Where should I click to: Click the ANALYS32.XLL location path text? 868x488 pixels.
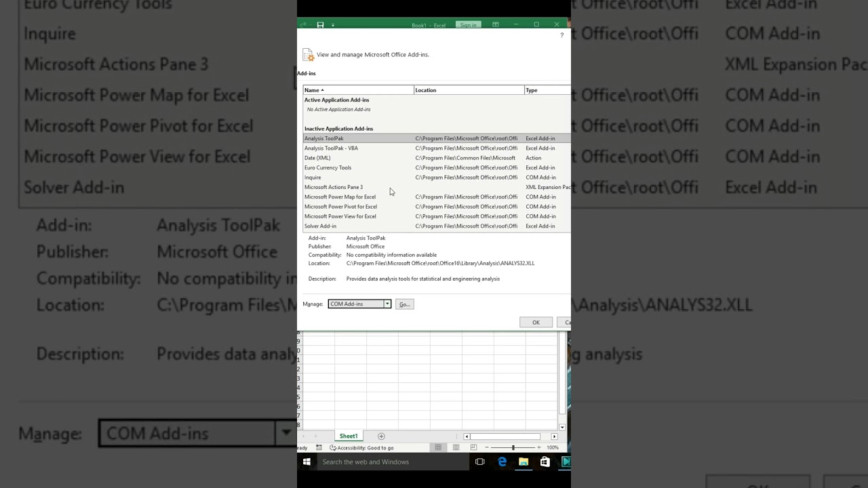tap(440, 263)
